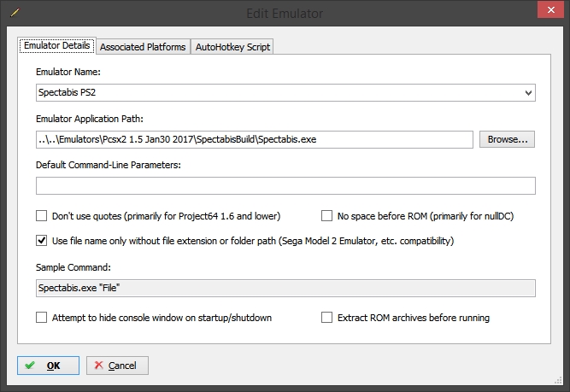This screenshot has width=570, height=392.
Task: Click the Emulator Application Path label
Action: point(90,119)
